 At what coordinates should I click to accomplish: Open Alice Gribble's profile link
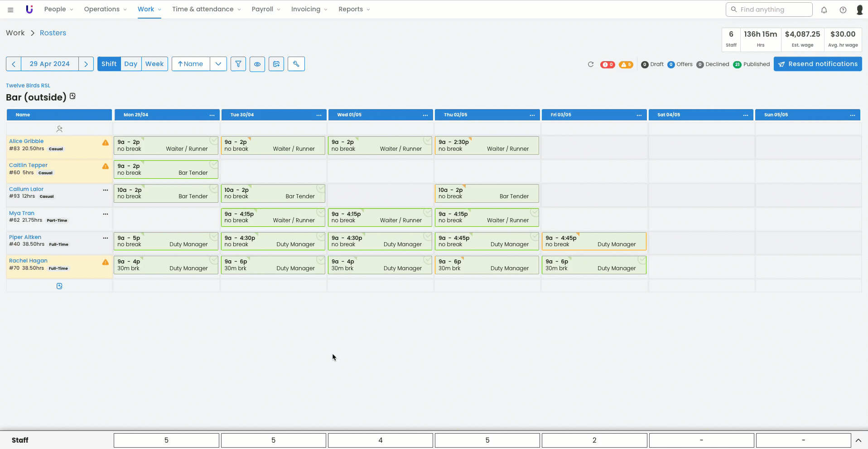[x=26, y=141]
